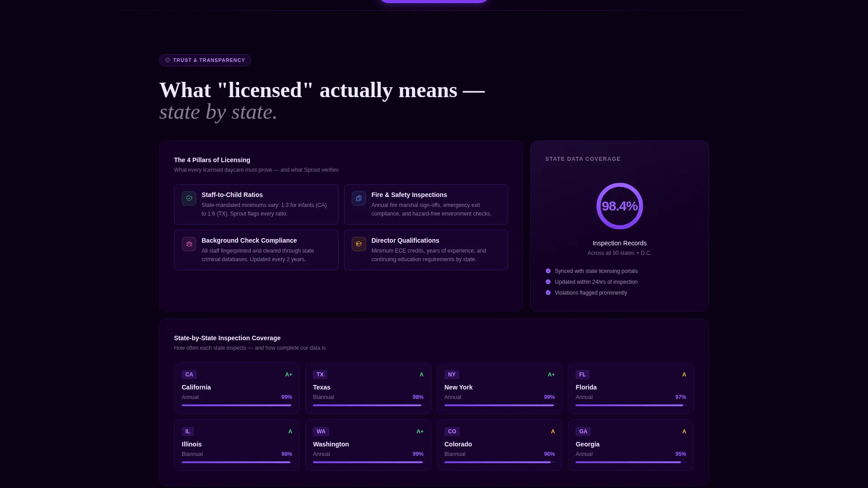Click the A+ grade on California card
868x488 pixels.
coord(288,375)
